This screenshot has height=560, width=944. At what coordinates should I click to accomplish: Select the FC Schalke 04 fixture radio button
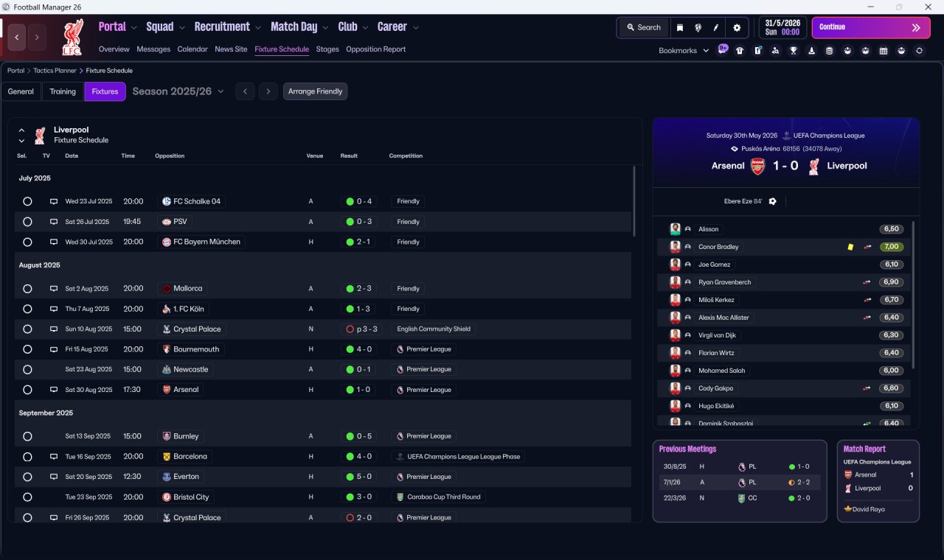(x=27, y=201)
